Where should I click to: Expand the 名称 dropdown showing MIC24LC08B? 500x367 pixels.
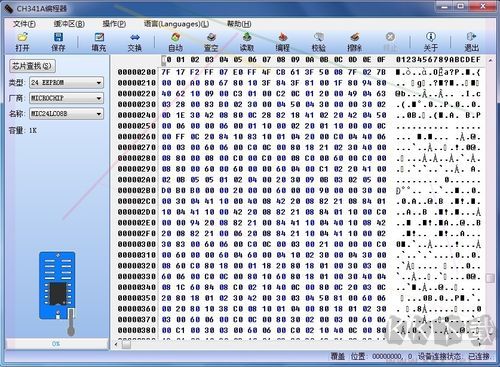[66, 114]
